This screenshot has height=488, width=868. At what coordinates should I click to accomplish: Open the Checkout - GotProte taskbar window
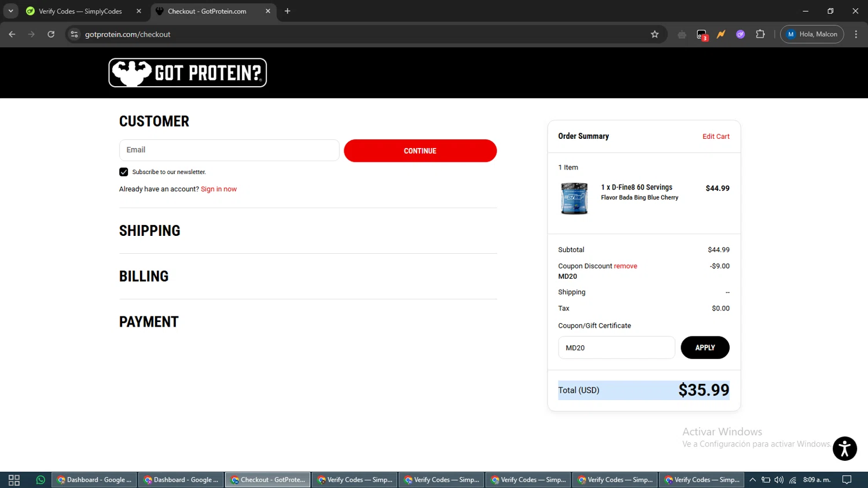[x=268, y=480]
